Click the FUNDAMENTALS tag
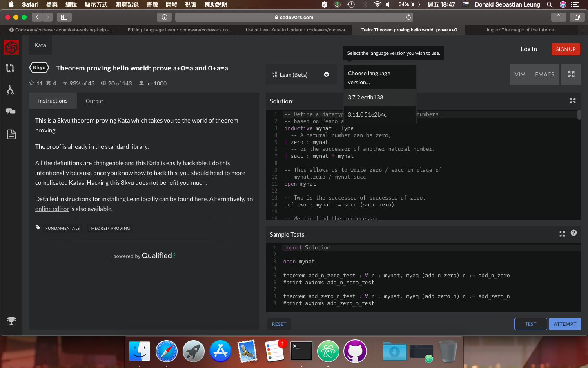The image size is (588, 368). tap(62, 228)
